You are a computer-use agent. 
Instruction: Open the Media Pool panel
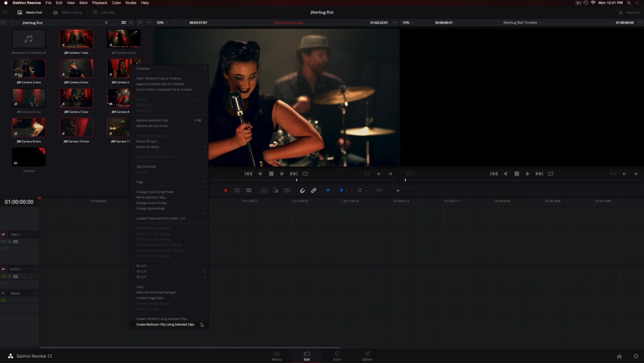[x=30, y=12]
